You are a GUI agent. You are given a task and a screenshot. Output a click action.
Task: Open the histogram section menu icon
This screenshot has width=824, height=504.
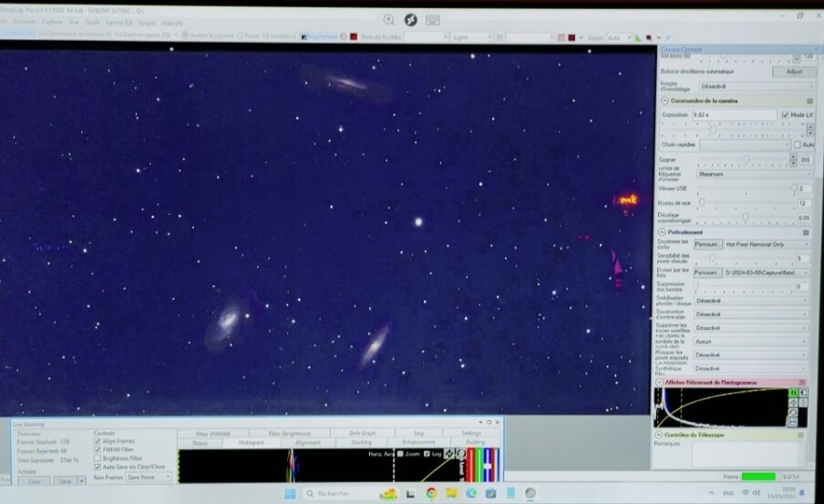[802, 383]
